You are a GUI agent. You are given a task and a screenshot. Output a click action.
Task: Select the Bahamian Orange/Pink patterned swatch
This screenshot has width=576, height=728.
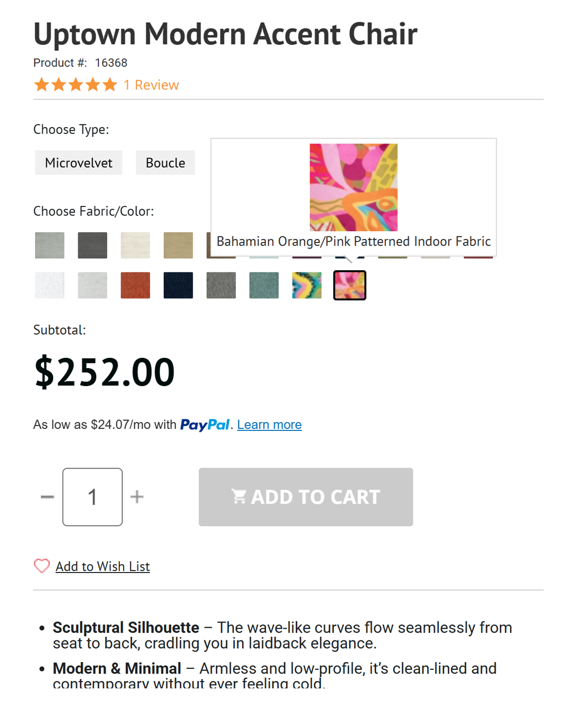pos(349,285)
